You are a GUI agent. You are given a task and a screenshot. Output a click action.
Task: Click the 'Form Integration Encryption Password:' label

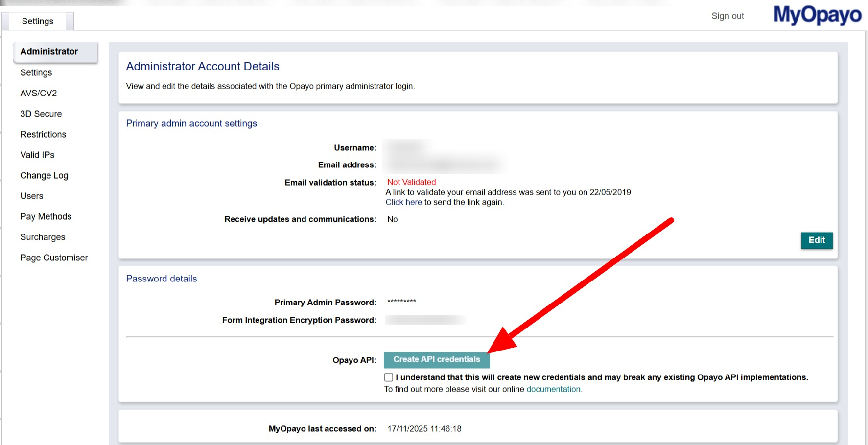pos(299,320)
